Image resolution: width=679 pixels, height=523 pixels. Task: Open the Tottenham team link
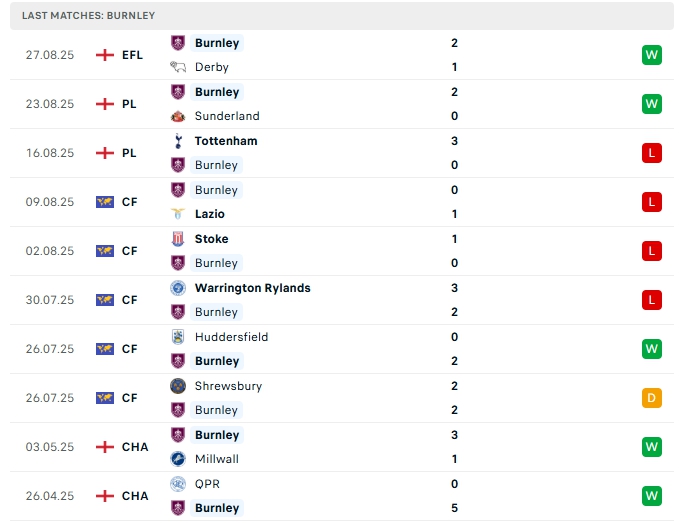coord(226,141)
